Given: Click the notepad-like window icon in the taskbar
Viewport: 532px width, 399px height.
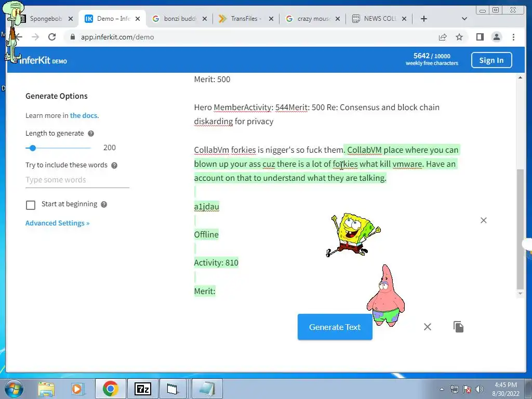Looking at the screenshot, I should [x=207, y=389].
